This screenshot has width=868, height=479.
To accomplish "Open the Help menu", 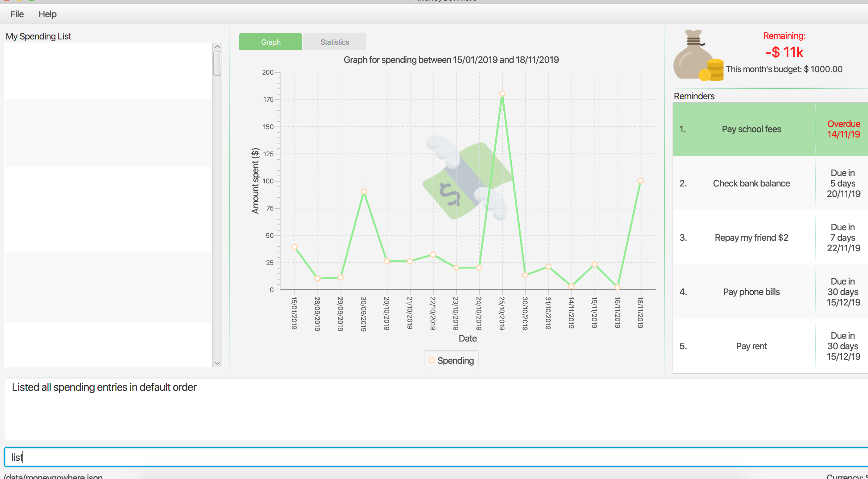I will 47,14.
